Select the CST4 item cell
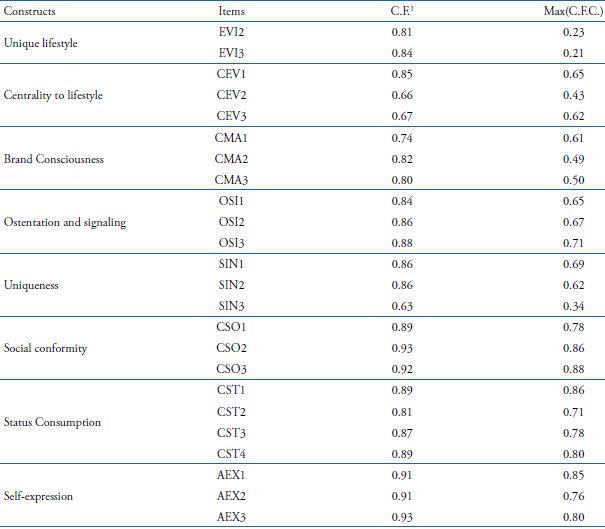This screenshot has width=605, height=529. pyautogui.click(x=231, y=453)
